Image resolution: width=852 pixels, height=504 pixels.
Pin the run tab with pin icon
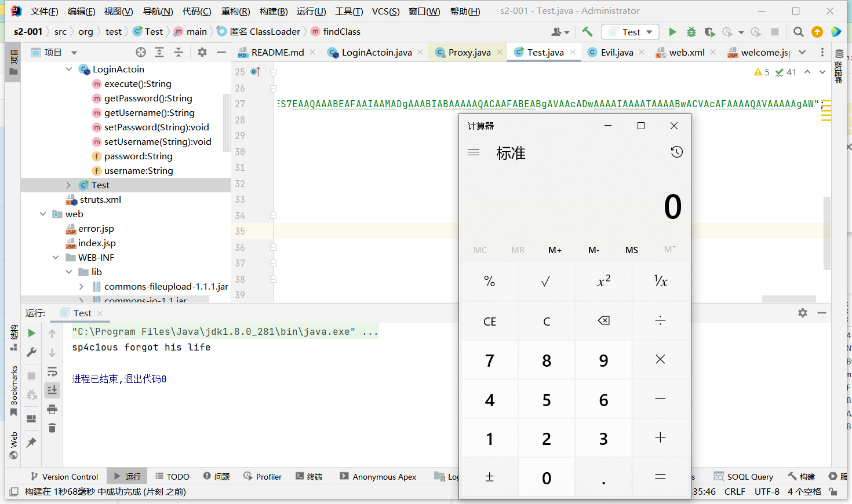coord(32,442)
